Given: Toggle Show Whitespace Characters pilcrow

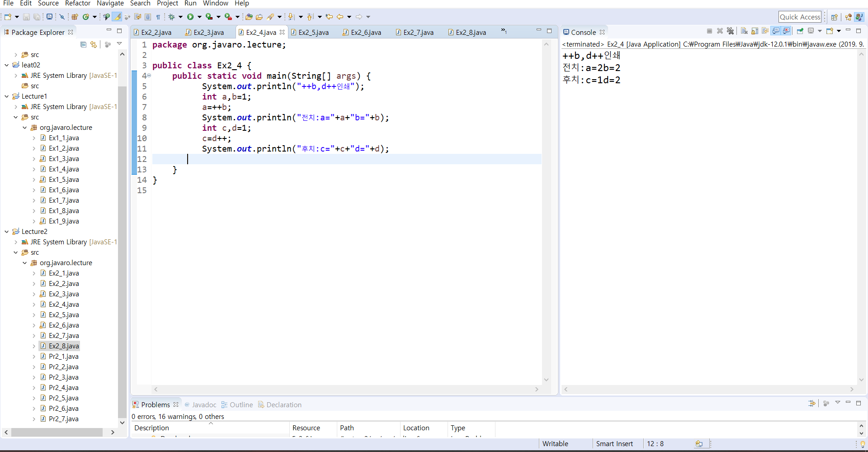Looking at the screenshot, I should click(158, 17).
